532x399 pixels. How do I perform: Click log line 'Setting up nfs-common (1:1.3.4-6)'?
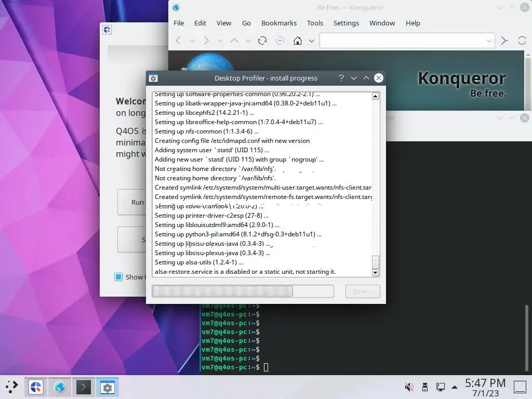pyautogui.click(x=207, y=131)
